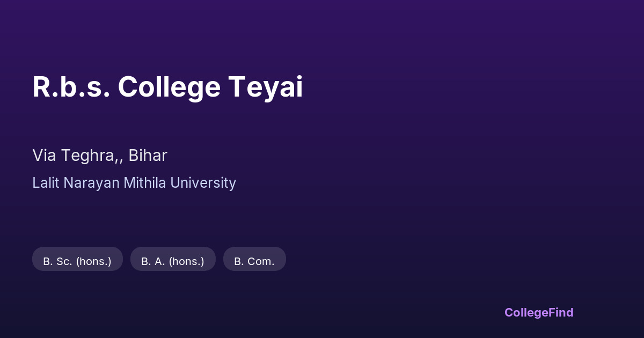The height and width of the screenshot is (338, 644).
Task: Click the word Lalit in university name
Action: 46,183
